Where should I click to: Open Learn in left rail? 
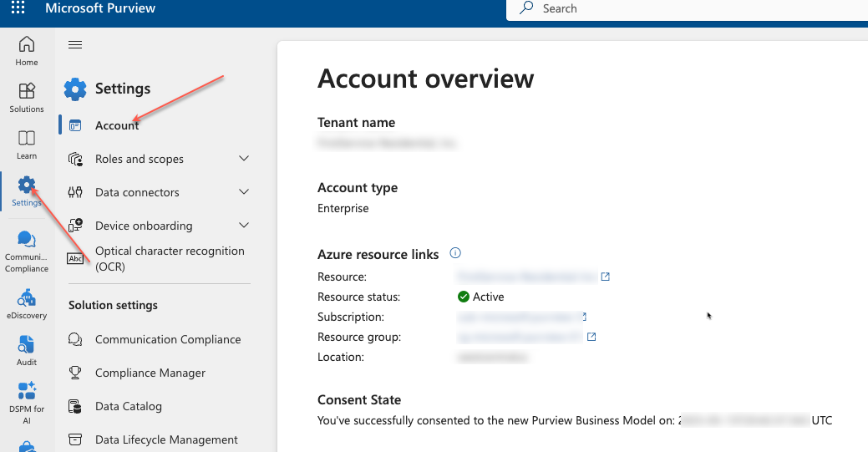[27, 145]
